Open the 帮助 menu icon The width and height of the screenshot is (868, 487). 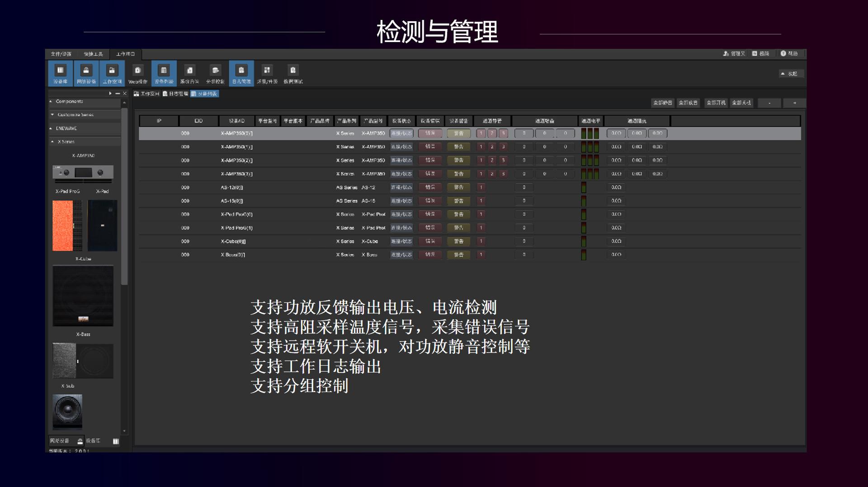(788, 54)
